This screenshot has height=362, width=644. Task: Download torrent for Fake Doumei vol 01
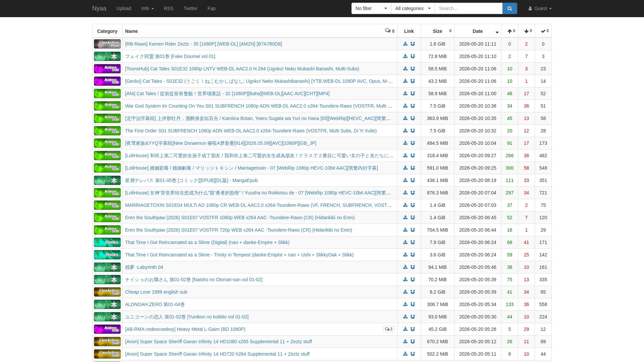click(405, 56)
